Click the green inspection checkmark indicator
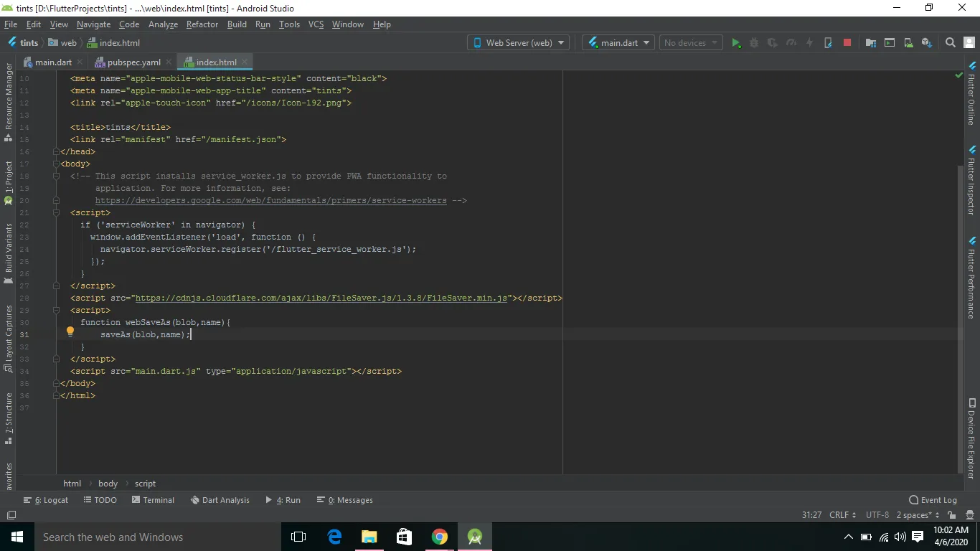980x551 pixels. (959, 75)
